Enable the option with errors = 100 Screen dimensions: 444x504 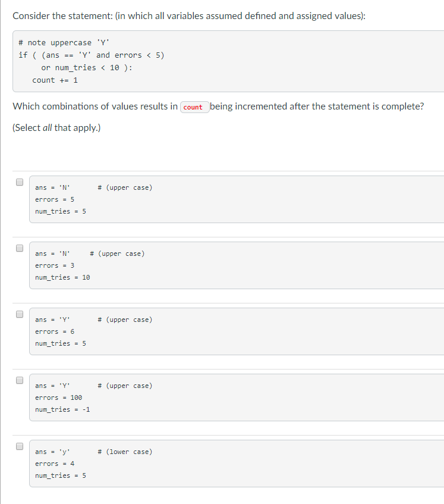(x=20, y=379)
